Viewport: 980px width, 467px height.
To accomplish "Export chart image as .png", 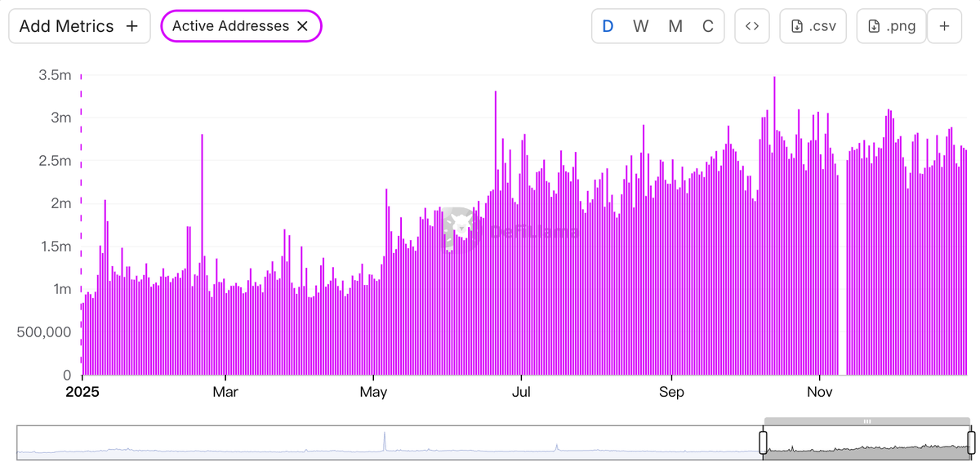I will 891,26.
